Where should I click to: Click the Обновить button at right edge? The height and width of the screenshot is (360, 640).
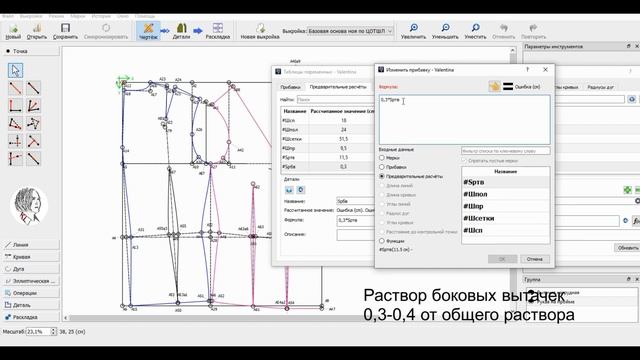627,248
